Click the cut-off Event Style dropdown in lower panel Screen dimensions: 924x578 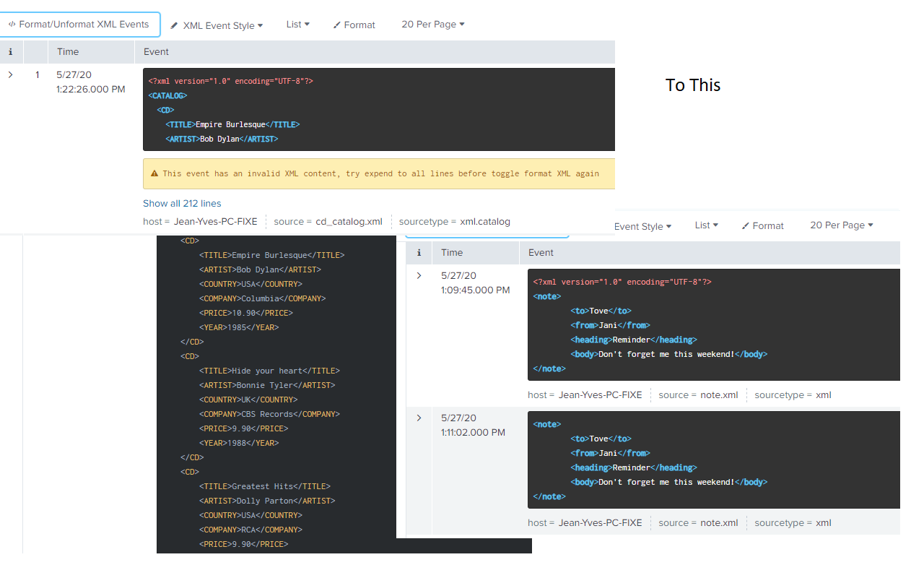pyautogui.click(x=642, y=226)
